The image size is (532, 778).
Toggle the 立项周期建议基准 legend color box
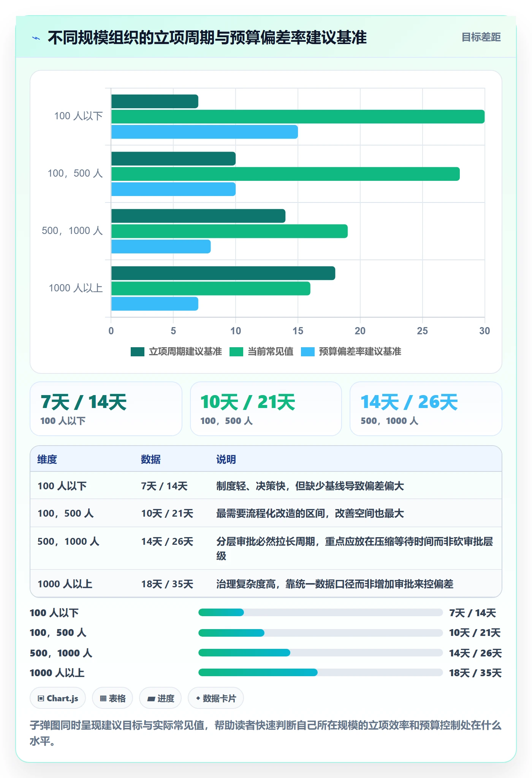pyautogui.click(x=138, y=352)
